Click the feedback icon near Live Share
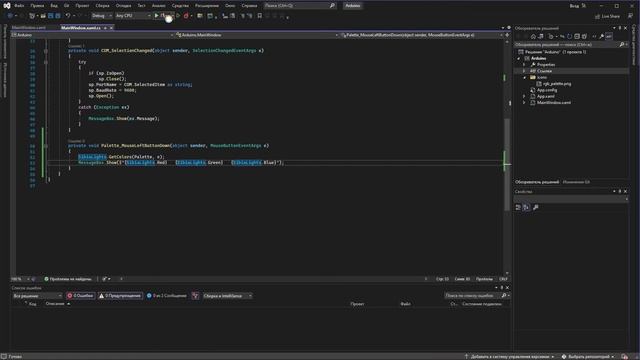 630,16
